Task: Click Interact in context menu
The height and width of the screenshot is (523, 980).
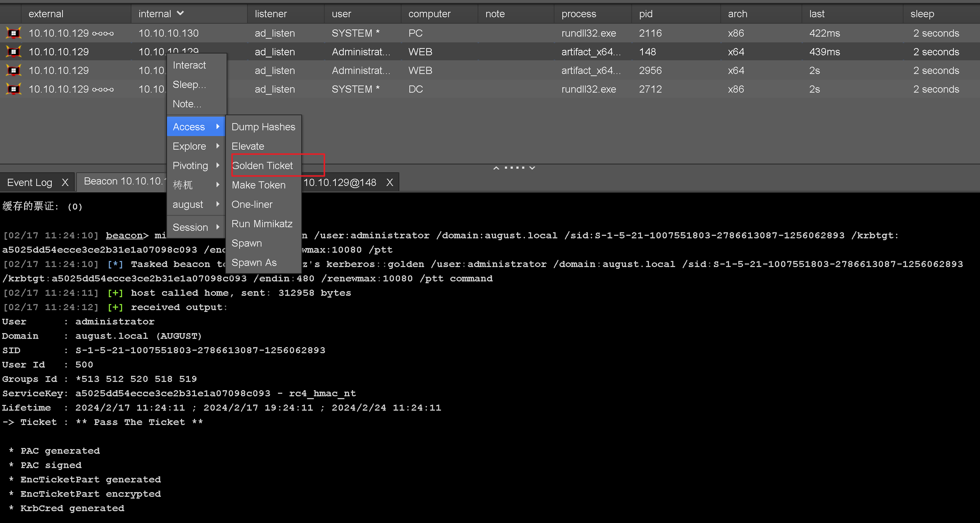Action: [189, 65]
